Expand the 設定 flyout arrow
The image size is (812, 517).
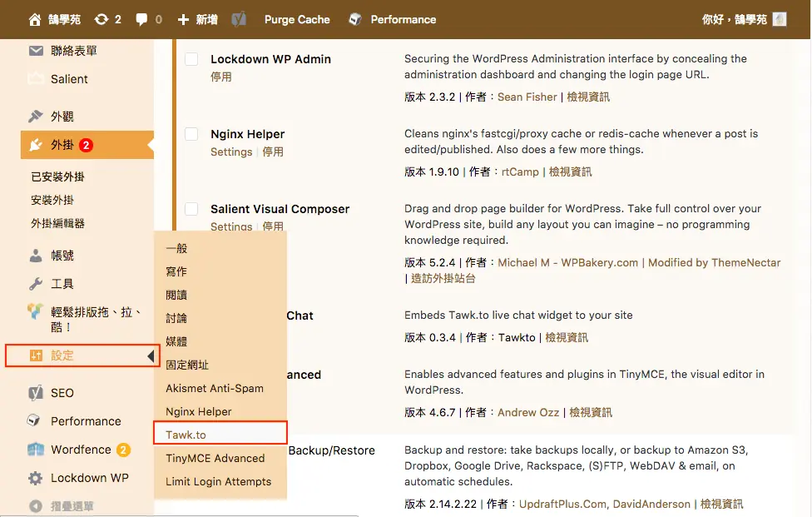point(151,355)
